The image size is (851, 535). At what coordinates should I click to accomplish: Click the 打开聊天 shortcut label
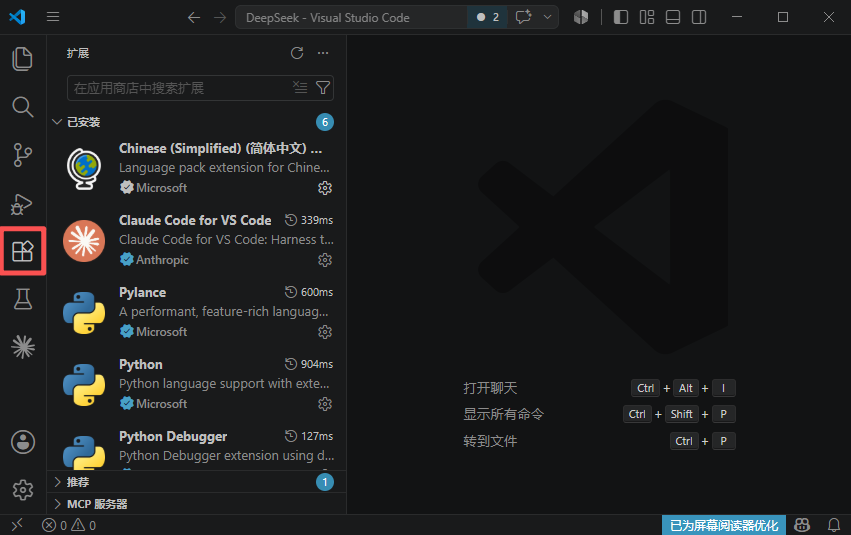point(490,388)
